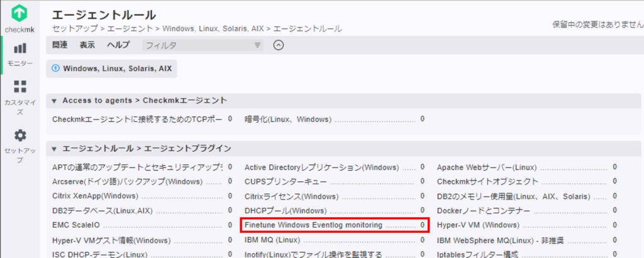
Task: Open Hyper-V VMゲスト情報(Windows) rule
Action: pos(111,240)
